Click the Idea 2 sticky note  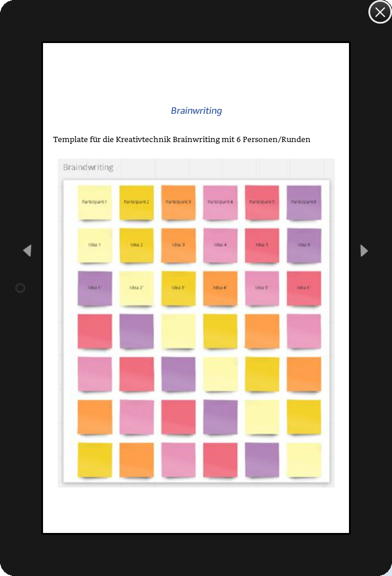[x=136, y=245]
